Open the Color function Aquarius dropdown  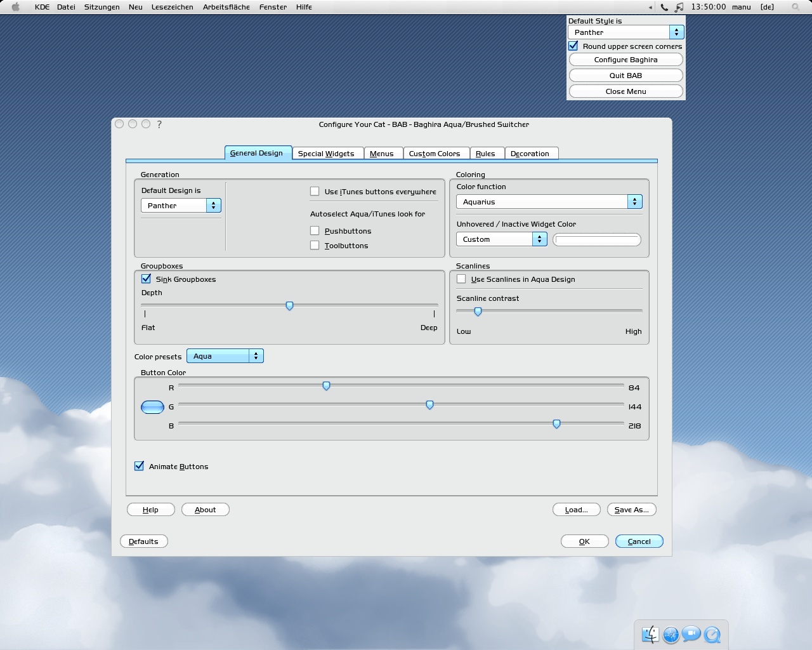[x=549, y=202]
